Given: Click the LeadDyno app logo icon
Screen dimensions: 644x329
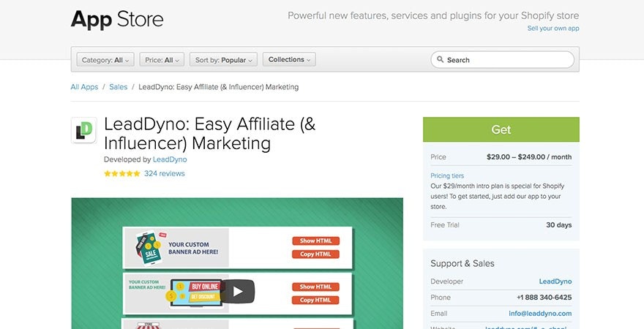Looking at the screenshot, I should click(84, 130).
